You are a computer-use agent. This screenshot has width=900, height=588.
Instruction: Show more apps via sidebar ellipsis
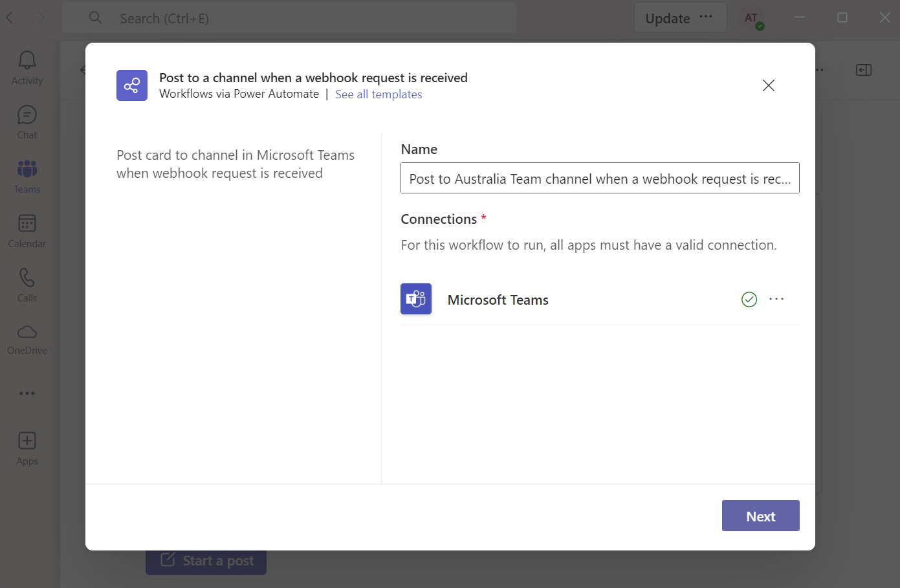pos(27,393)
